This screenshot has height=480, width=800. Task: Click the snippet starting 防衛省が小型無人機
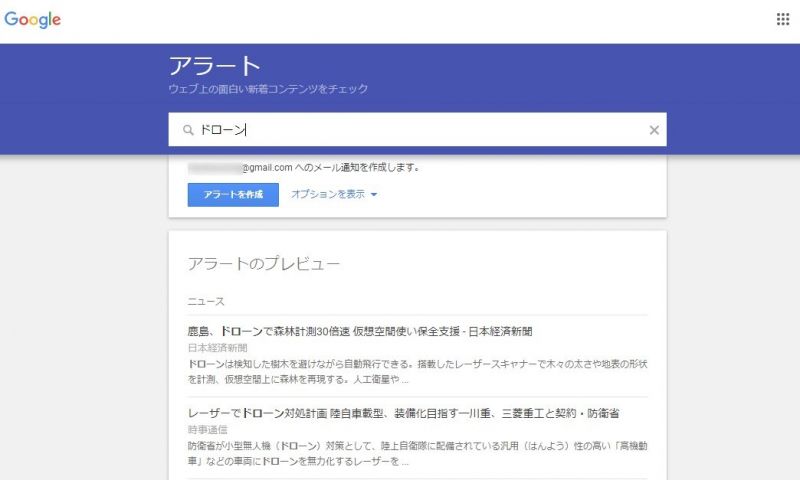[417, 453]
